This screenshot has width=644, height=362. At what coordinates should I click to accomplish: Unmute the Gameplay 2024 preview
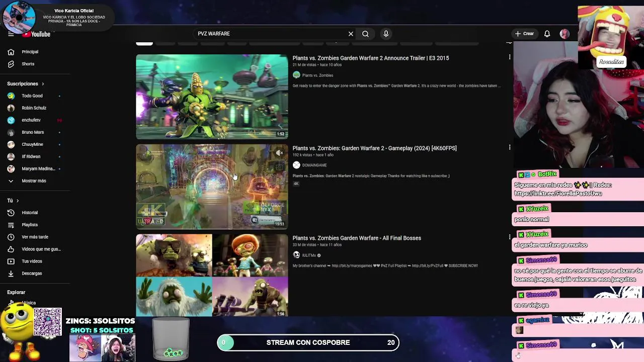pyautogui.click(x=279, y=153)
